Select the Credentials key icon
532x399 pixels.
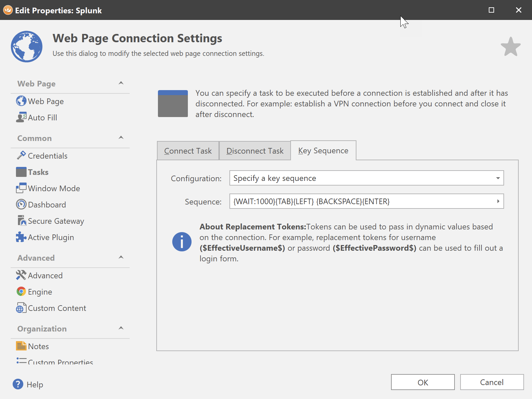21,155
